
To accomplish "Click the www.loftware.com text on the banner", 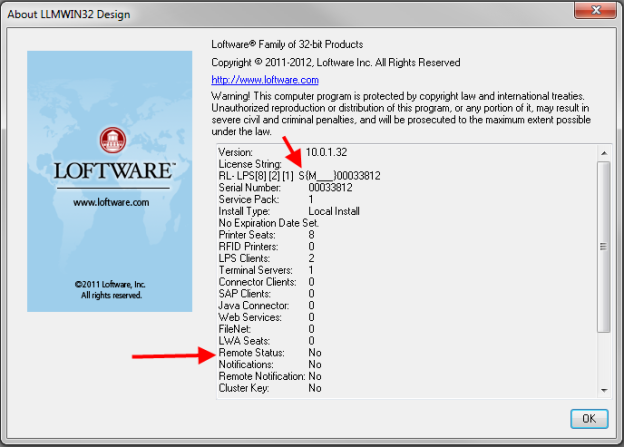I will point(111,202).
